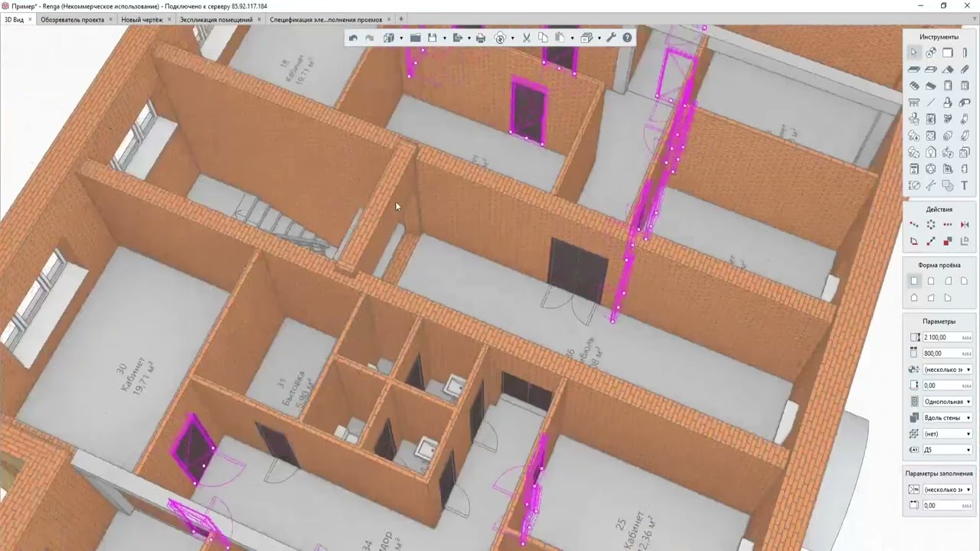The image size is (980, 551).
Task: Click the Open project folder icon
Action: (x=415, y=37)
